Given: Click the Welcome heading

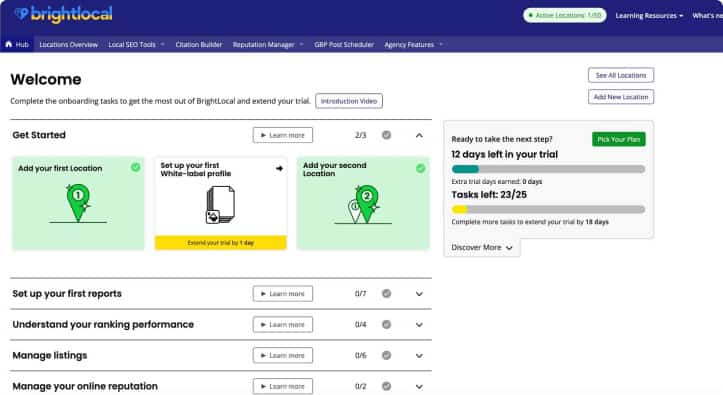Looking at the screenshot, I should (46, 79).
